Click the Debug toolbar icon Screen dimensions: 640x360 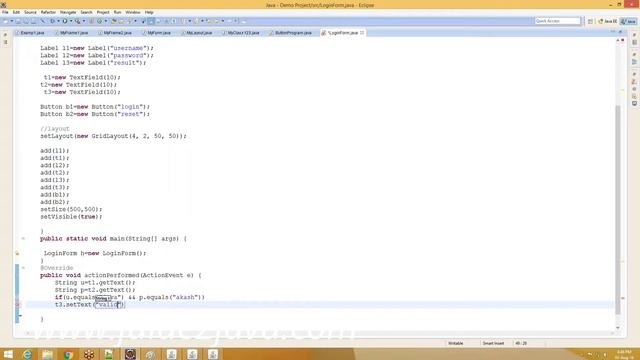click(53, 21)
